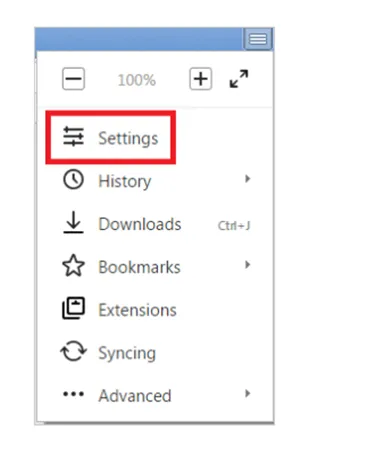Click the Bookmarks star icon
Screen dimensions: 371x457
pos(73,266)
